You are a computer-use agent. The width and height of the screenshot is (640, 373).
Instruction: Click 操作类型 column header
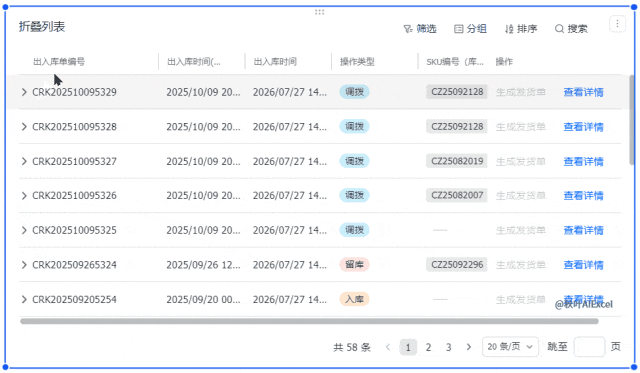357,62
